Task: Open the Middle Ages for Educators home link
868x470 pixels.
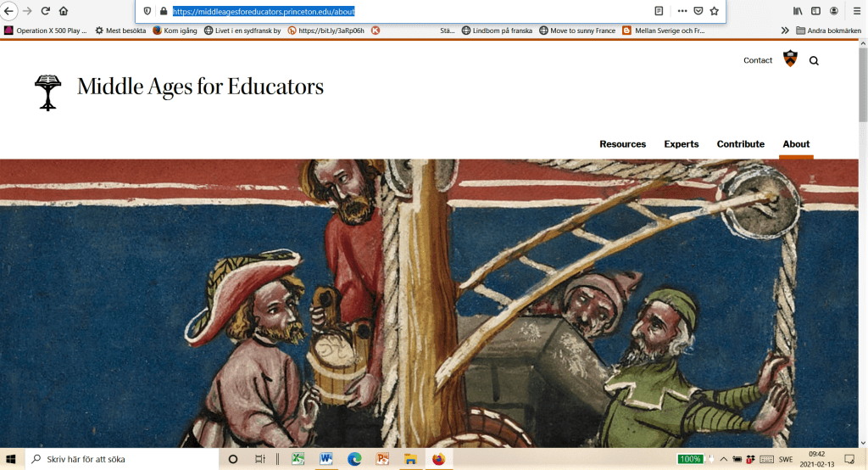Action: tap(200, 87)
